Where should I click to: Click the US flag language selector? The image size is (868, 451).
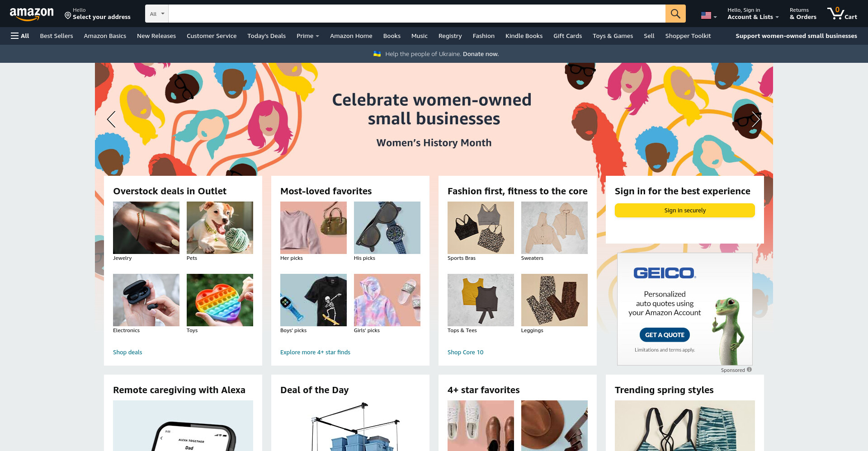click(x=709, y=15)
